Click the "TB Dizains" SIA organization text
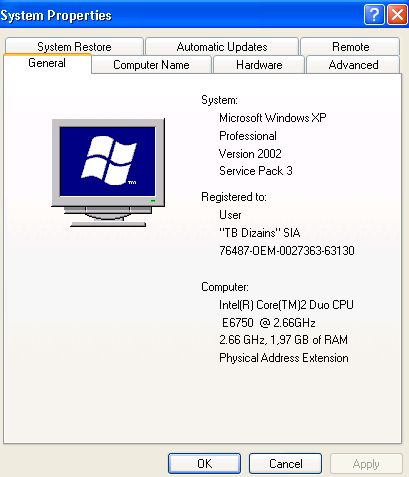Viewport: 409px width, 477px height. pos(260,233)
